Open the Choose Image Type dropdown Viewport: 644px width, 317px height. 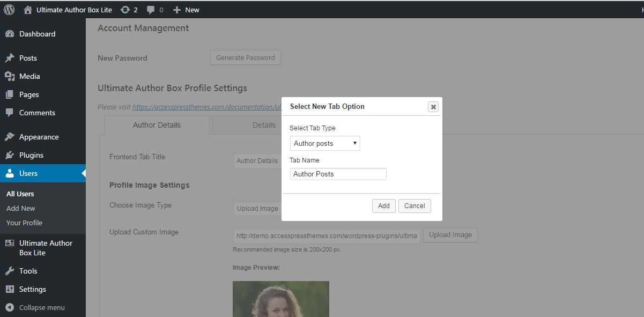257,208
